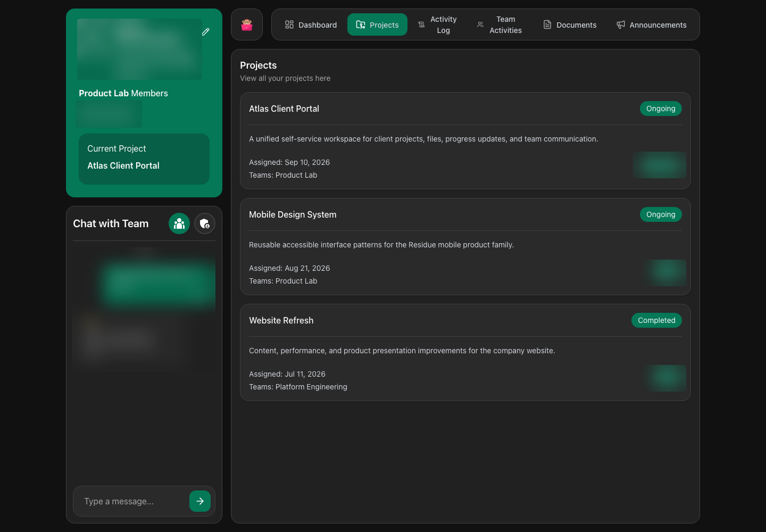Open the Activity Log tab

coord(437,24)
